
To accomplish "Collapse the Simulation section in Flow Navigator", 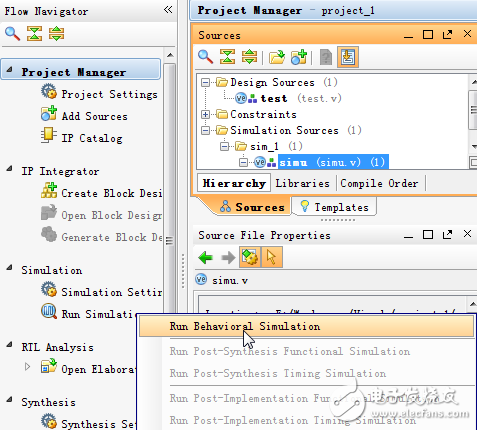I will (10, 267).
